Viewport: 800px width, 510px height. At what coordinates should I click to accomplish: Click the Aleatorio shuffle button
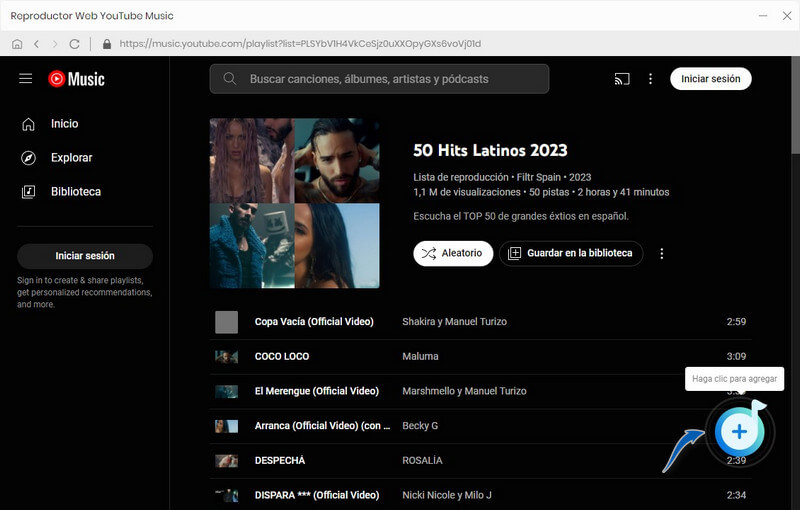[453, 253]
